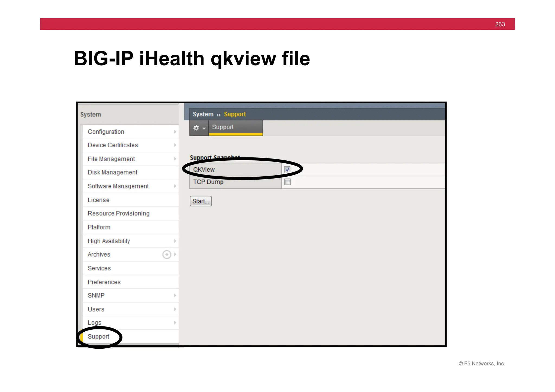Select the Support tab
Screen dimensions: 555x392
[235, 128]
